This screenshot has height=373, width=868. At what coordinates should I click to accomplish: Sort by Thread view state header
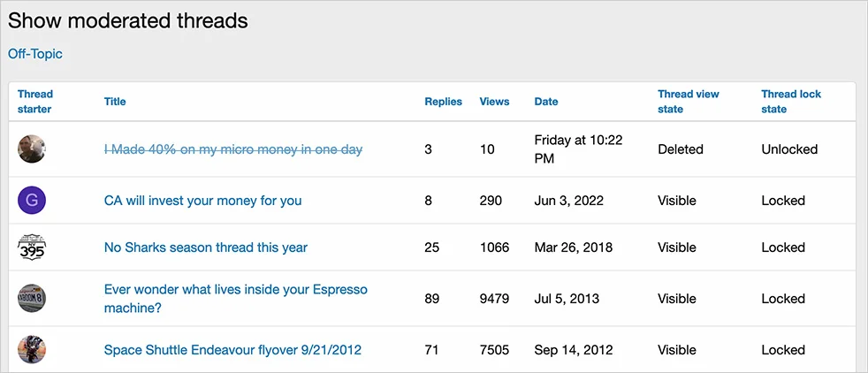point(688,102)
